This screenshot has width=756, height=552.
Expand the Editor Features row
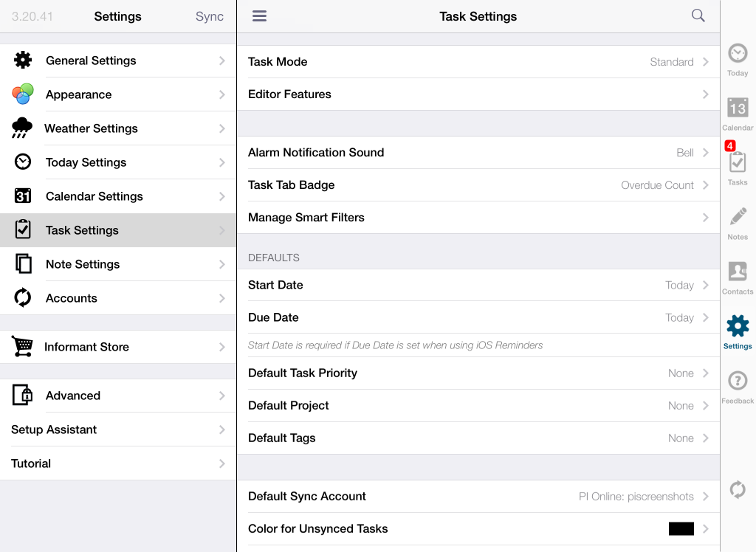[x=478, y=94]
